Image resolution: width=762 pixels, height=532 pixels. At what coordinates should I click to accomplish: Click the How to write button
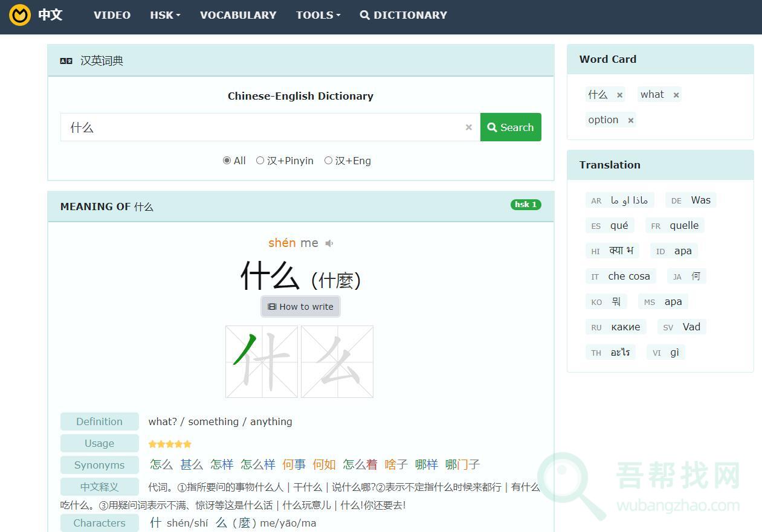[x=301, y=307]
